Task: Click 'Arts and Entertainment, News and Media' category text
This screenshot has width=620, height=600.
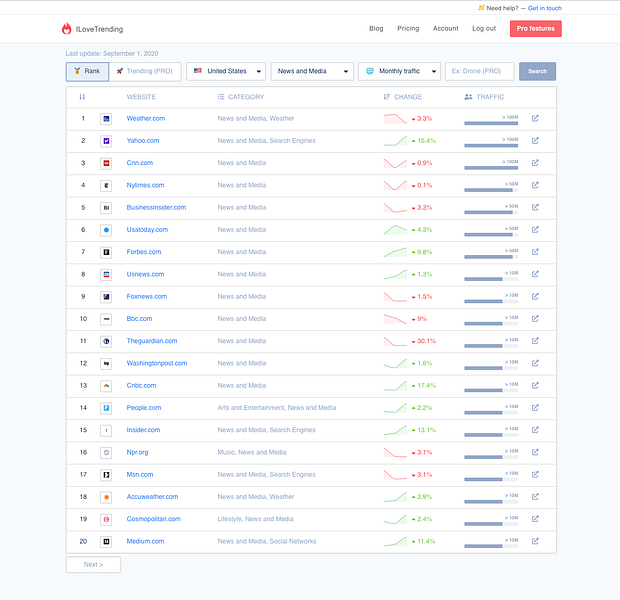Action: pos(277,407)
